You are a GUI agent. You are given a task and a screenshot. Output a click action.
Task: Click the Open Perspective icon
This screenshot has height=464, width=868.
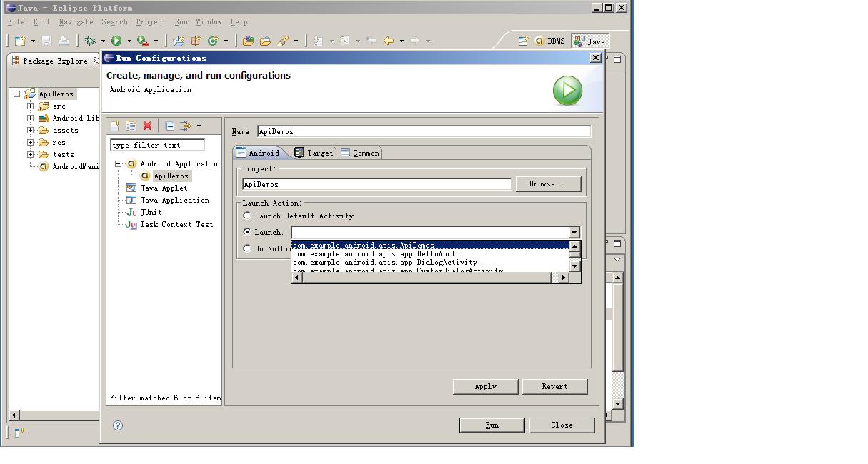click(x=523, y=41)
